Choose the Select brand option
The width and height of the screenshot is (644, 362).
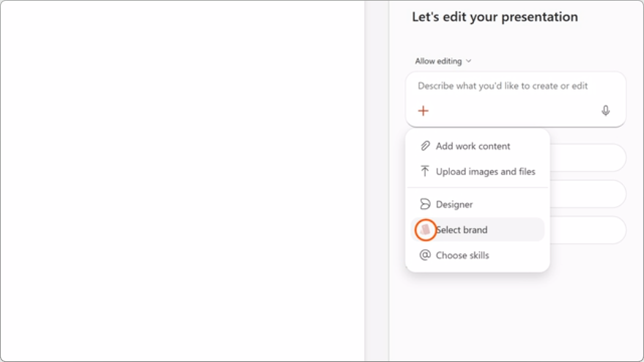477,229
